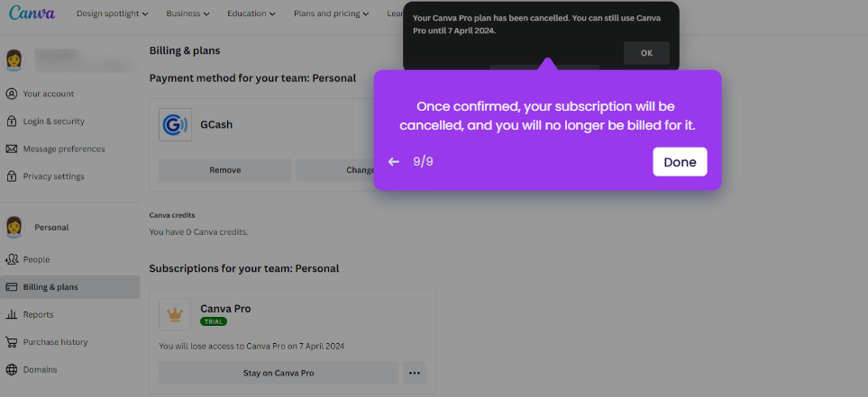The width and height of the screenshot is (868, 397).
Task: Click the back arrow in the purple tooltip
Action: point(394,162)
